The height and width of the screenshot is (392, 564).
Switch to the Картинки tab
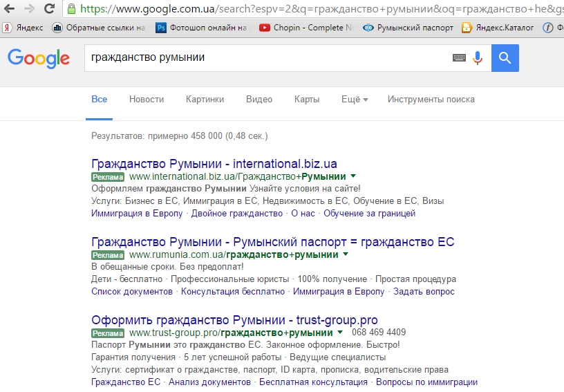[x=205, y=100]
